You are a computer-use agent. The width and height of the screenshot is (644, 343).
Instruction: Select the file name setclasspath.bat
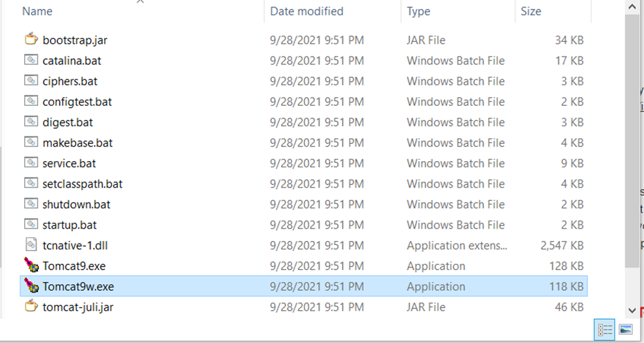82,184
